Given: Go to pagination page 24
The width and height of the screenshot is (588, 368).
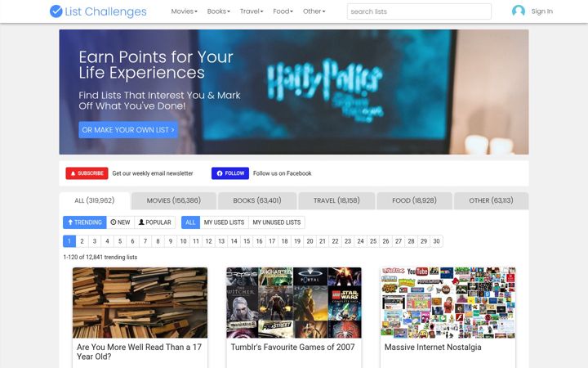Looking at the screenshot, I should tap(360, 241).
